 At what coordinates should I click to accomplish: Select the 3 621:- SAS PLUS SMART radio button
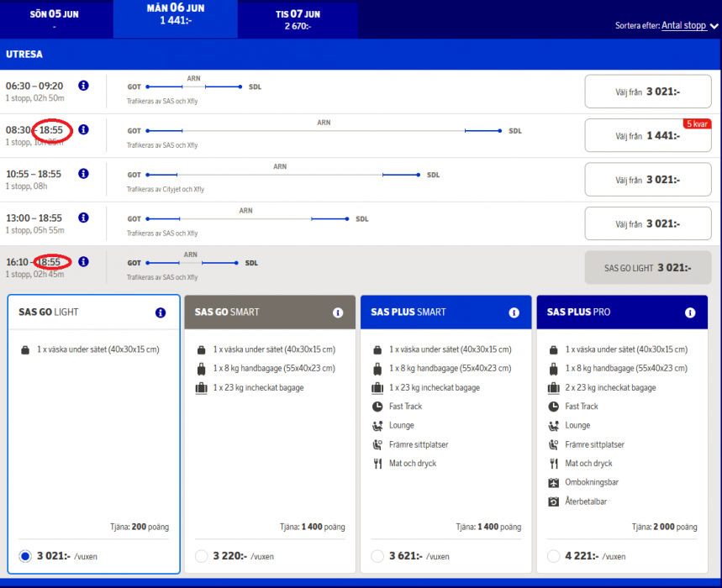(377, 556)
